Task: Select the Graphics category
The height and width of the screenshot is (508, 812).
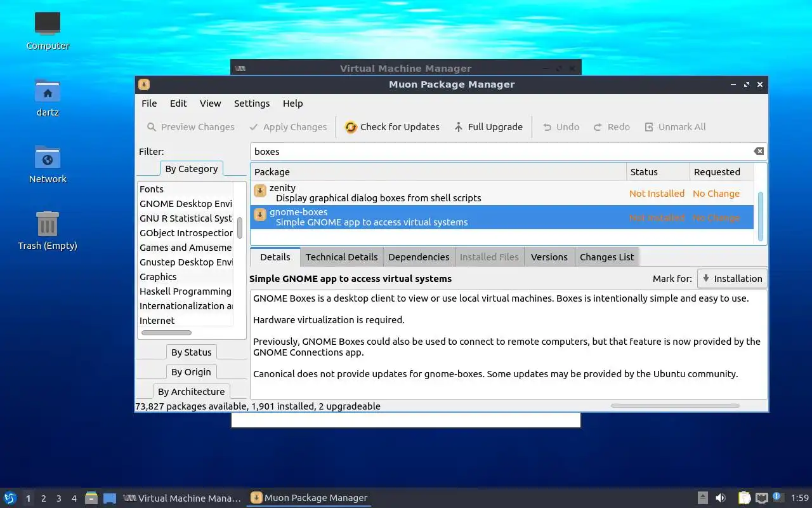Action: click(x=185, y=277)
